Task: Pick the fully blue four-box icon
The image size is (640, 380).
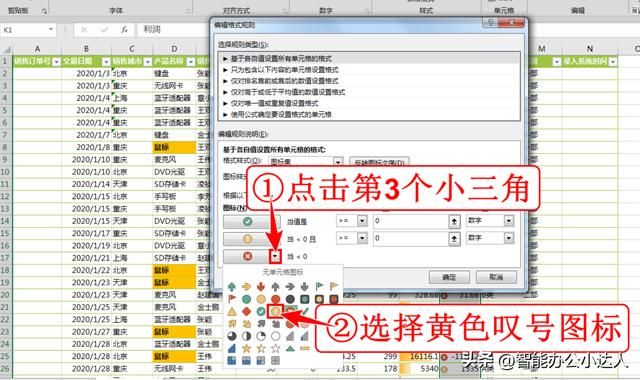Action: [232, 360]
